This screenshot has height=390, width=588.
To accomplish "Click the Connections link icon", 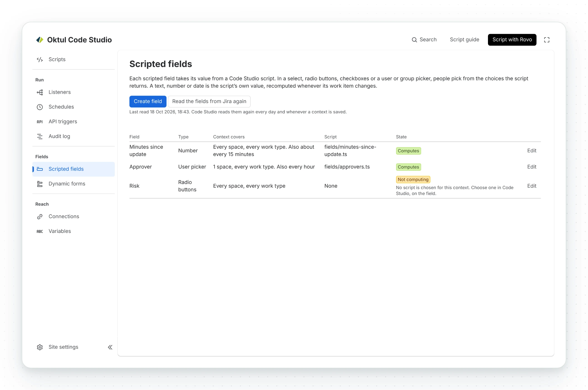I will 40,217.
